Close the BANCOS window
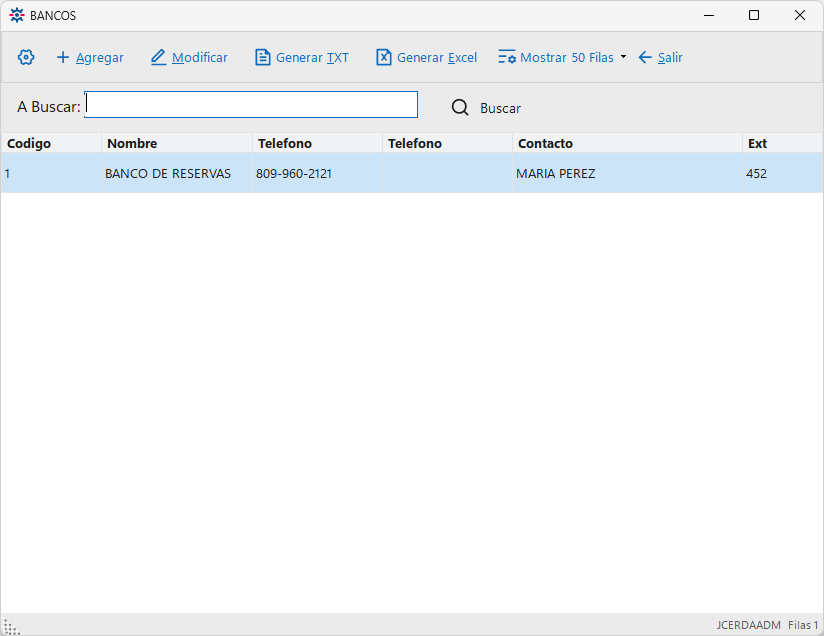 [800, 15]
